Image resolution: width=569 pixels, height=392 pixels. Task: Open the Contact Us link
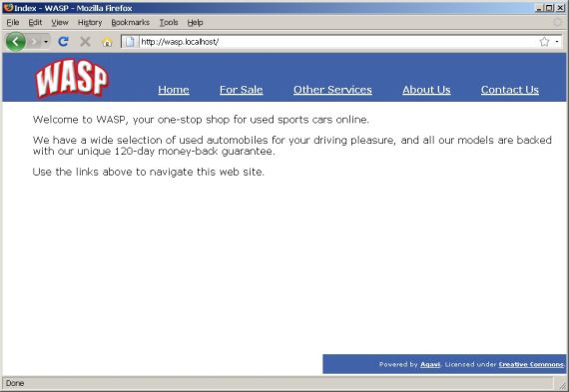[510, 90]
